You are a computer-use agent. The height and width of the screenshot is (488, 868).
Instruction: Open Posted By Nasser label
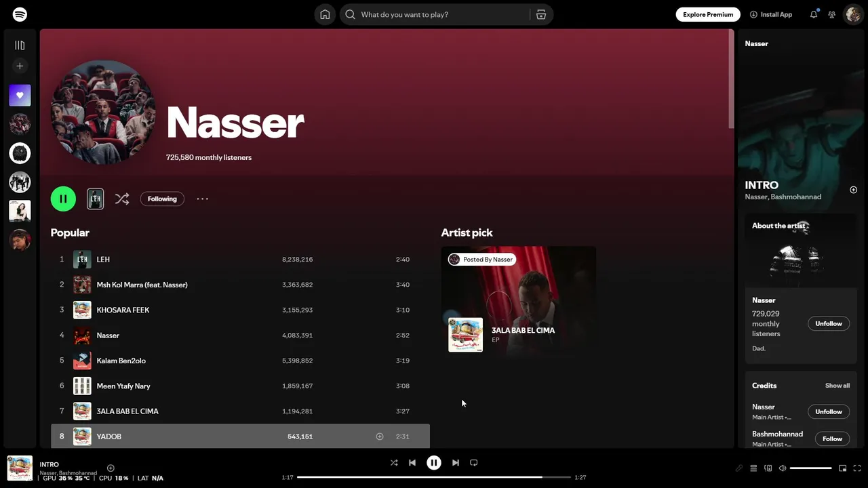point(482,260)
